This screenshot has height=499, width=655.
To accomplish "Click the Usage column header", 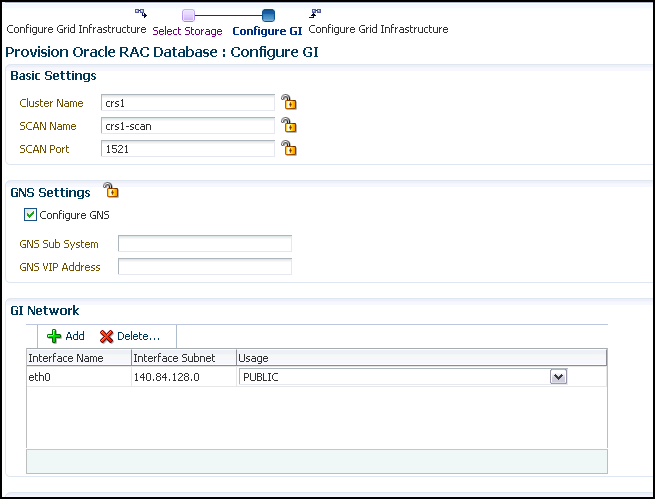I will pyautogui.click(x=421, y=358).
